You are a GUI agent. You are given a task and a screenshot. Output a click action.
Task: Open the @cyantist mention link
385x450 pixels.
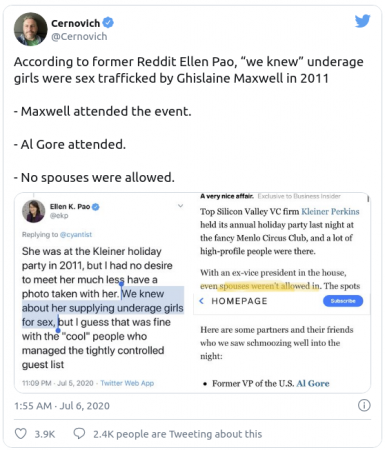point(76,234)
